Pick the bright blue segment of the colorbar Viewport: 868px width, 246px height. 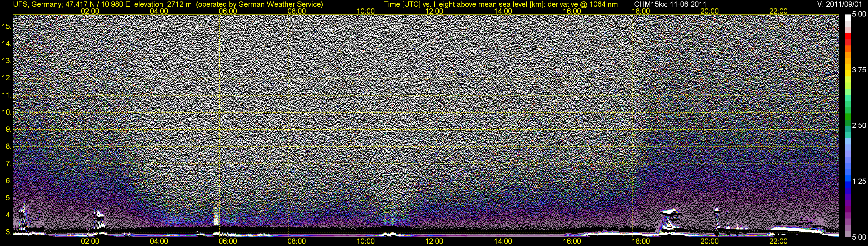pos(847,179)
